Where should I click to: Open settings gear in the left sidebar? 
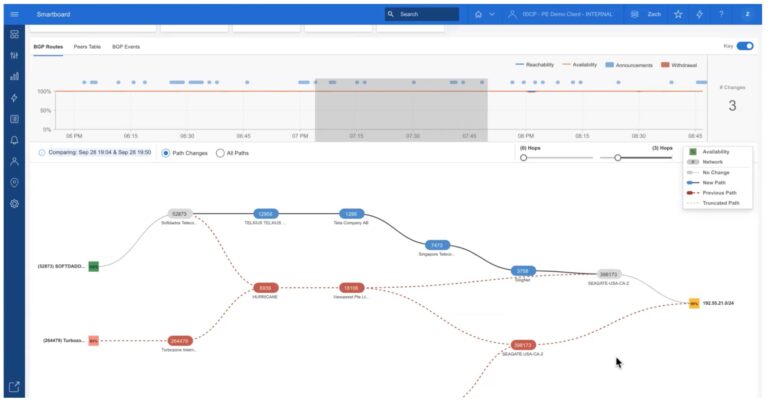click(14, 203)
